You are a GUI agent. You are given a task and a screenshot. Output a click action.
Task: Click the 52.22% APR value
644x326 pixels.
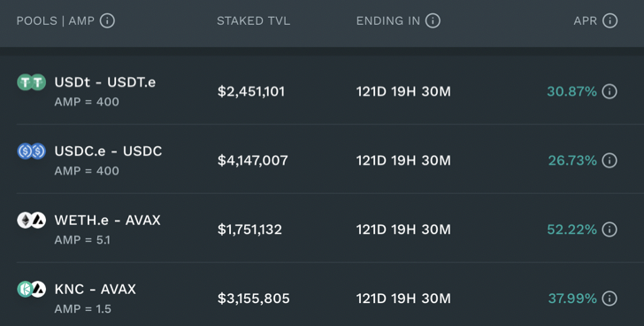(x=571, y=229)
